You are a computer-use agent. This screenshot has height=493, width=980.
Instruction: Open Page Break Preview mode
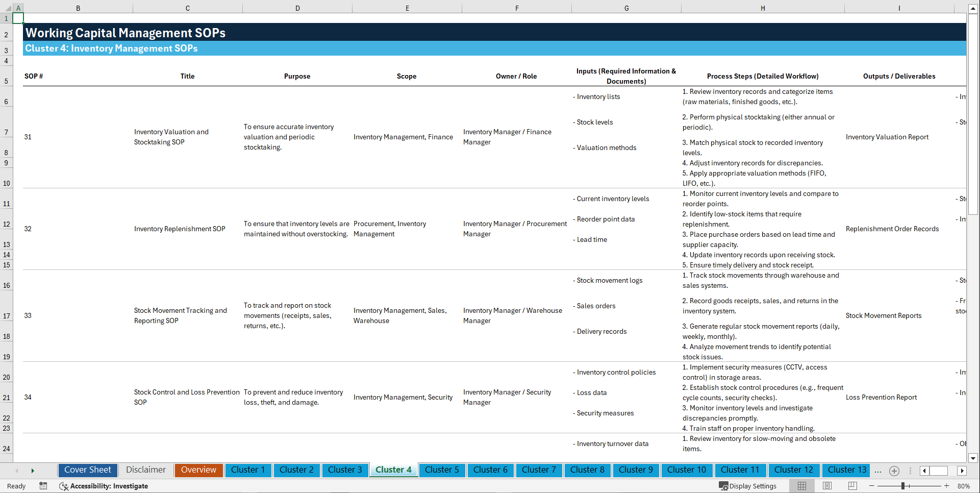pos(852,486)
